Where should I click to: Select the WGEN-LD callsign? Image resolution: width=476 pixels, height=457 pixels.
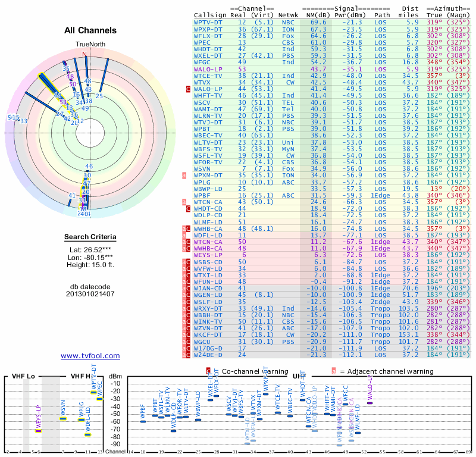(x=208, y=295)
